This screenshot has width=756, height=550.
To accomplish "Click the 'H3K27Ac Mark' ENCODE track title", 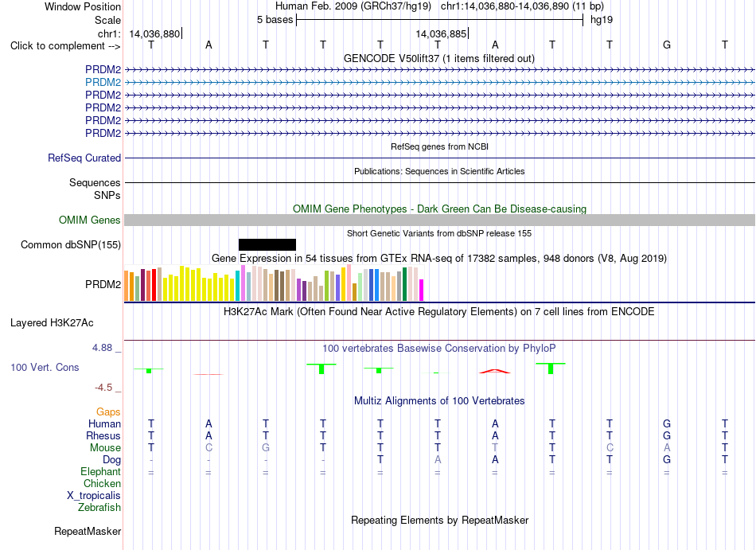I will pos(439,312).
